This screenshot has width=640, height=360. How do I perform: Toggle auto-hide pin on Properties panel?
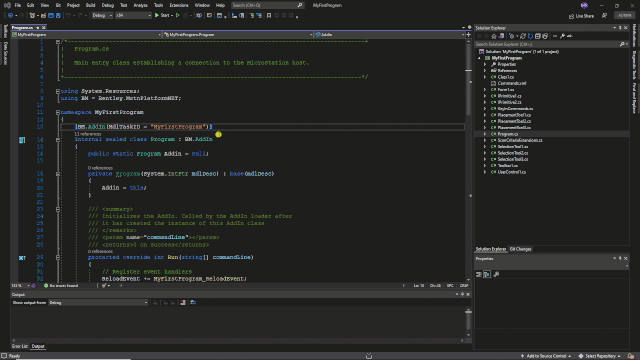[x=620, y=258]
